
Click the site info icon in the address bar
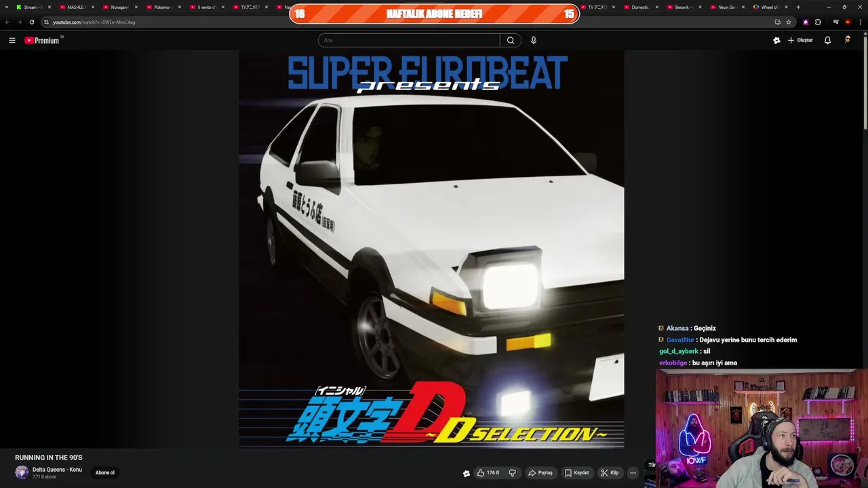pos(46,22)
